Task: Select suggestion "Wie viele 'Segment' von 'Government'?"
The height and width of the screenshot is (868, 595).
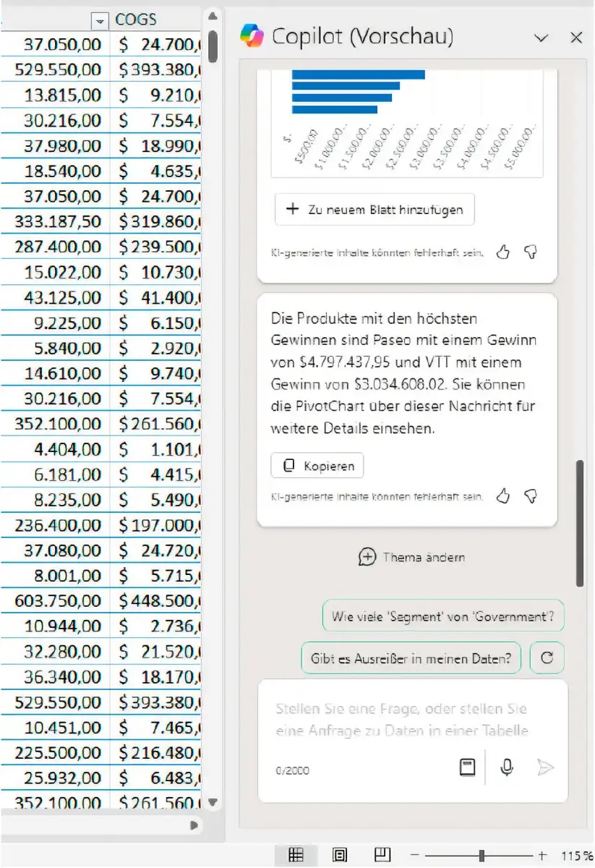Action: [x=442, y=617]
